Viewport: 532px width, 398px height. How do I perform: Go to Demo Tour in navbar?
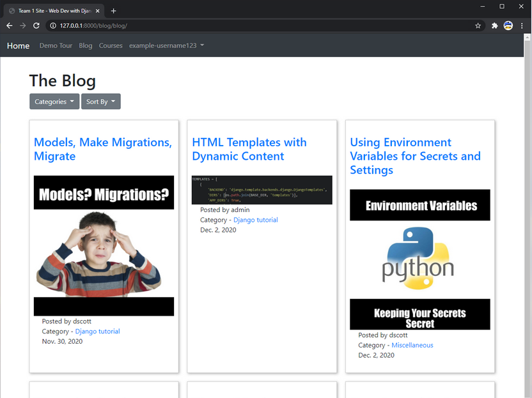[56, 46]
